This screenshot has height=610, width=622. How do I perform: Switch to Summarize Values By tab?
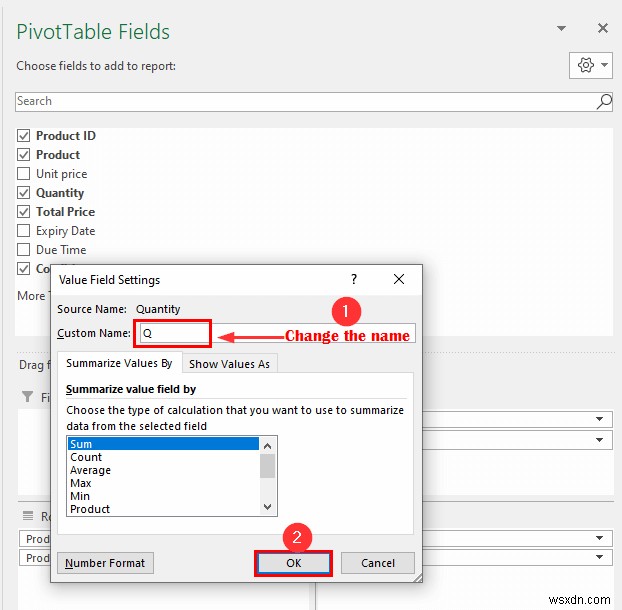coord(119,363)
